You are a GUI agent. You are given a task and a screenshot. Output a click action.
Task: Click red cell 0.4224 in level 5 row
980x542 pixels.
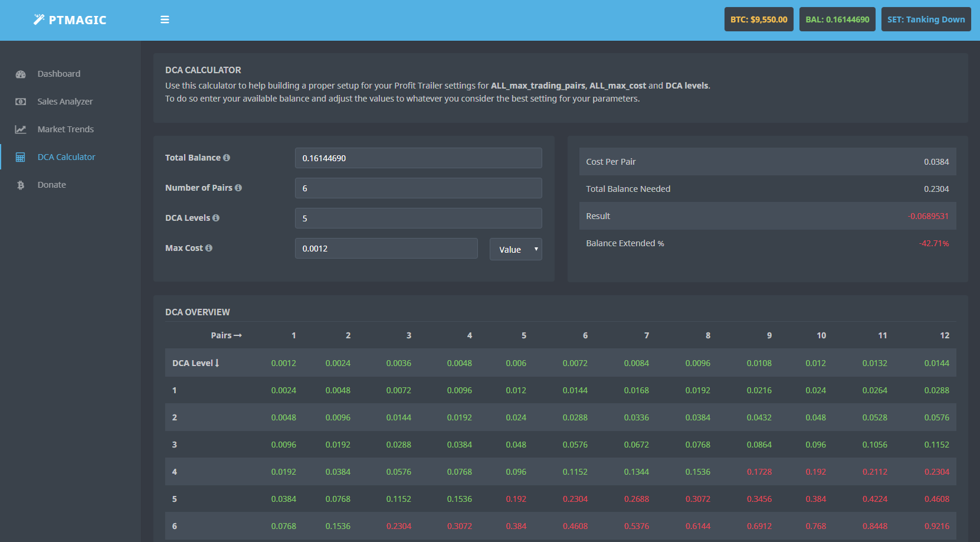click(875, 499)
